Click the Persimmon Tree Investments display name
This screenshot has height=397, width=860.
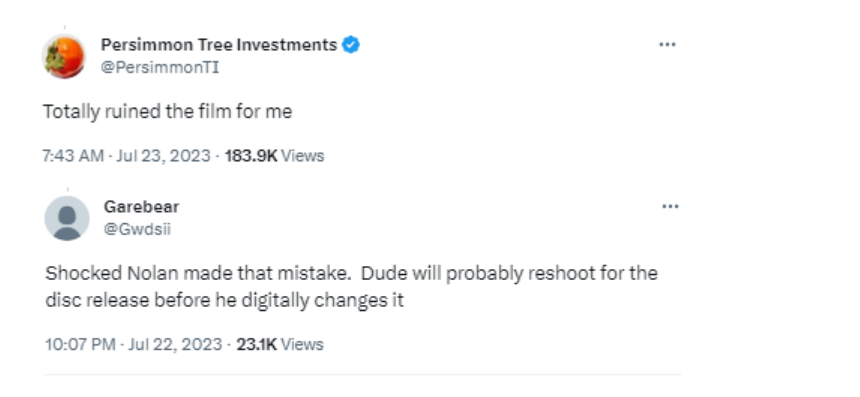pos(219,45)
